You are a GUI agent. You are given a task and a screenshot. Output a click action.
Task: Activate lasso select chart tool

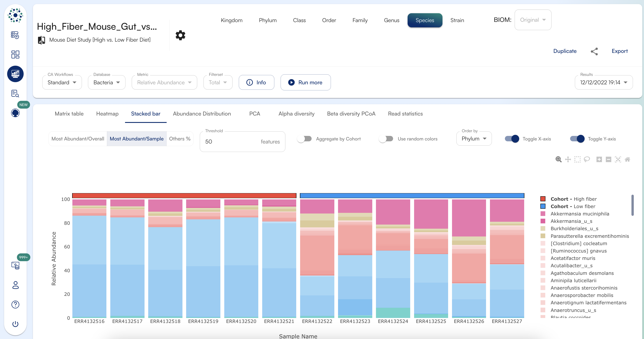click(587, 159)
